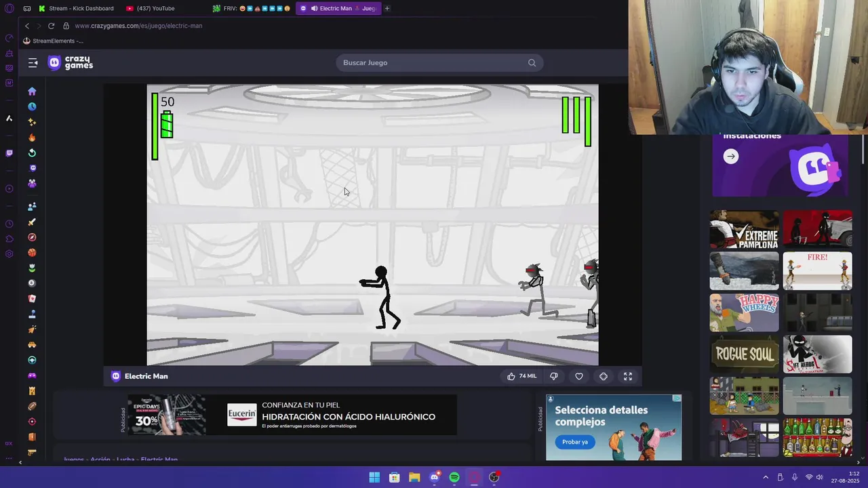Open File Explorer from taskbar
Viewport: 868px width, 488px height.
click(x=414, y=477)
